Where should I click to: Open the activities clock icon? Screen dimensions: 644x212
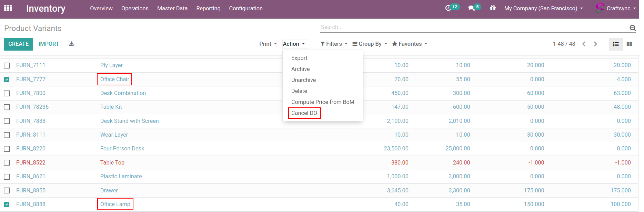click(448, 8)
